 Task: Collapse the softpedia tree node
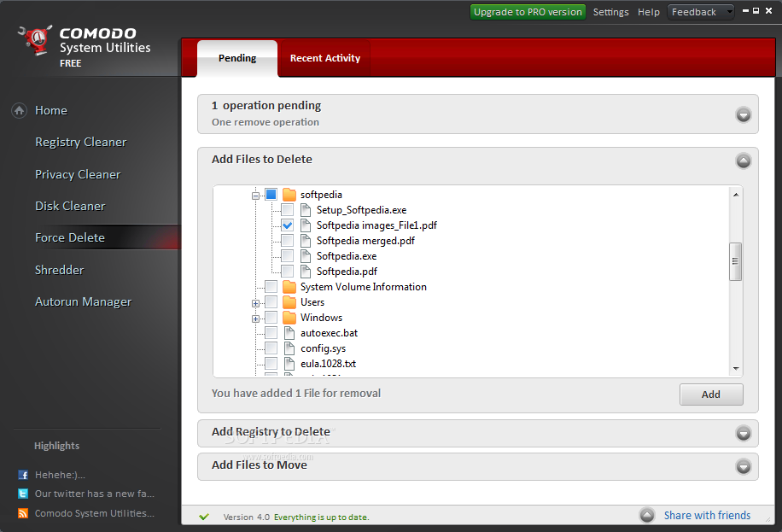click(x=255, y=196)
